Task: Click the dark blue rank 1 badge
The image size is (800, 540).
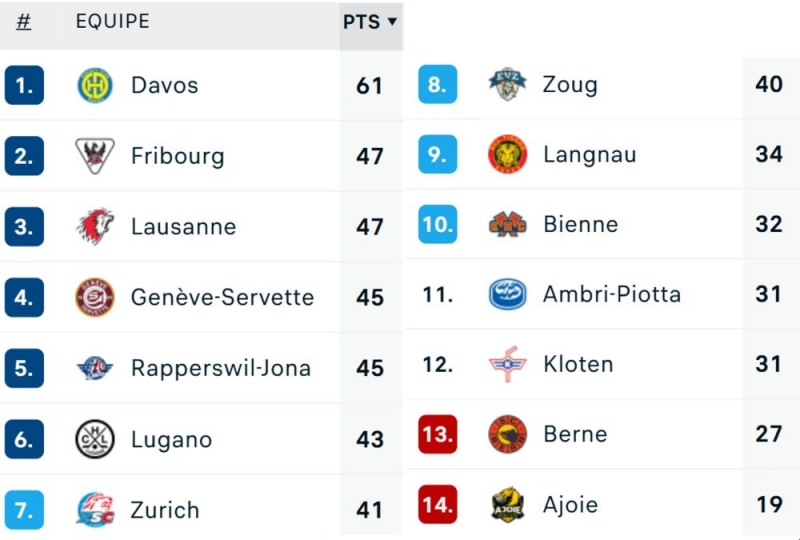Action: click(24, 86)
